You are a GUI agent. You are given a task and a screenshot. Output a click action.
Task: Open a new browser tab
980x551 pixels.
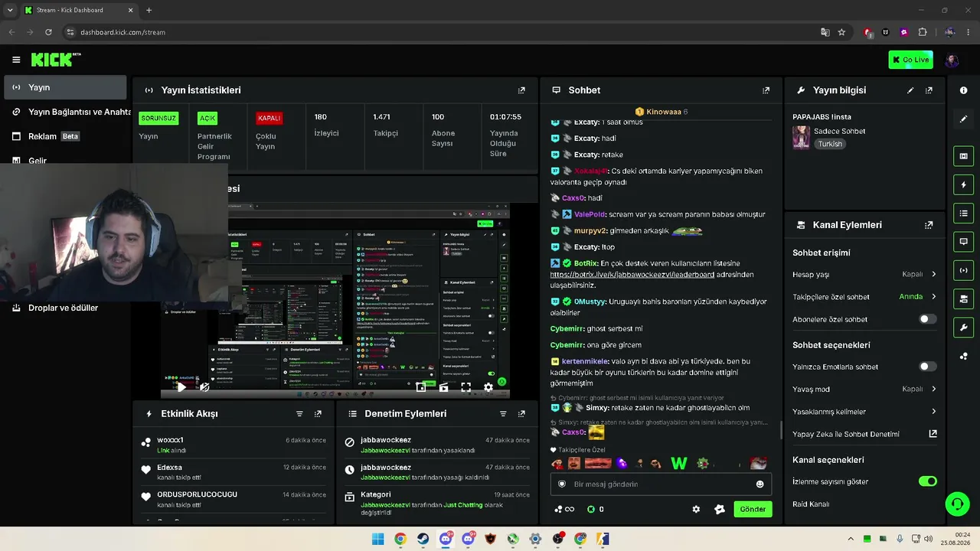[149, 10]
